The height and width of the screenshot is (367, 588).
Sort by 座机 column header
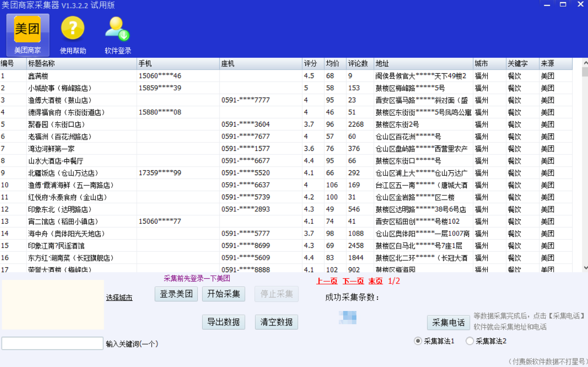tap(261, 64)
